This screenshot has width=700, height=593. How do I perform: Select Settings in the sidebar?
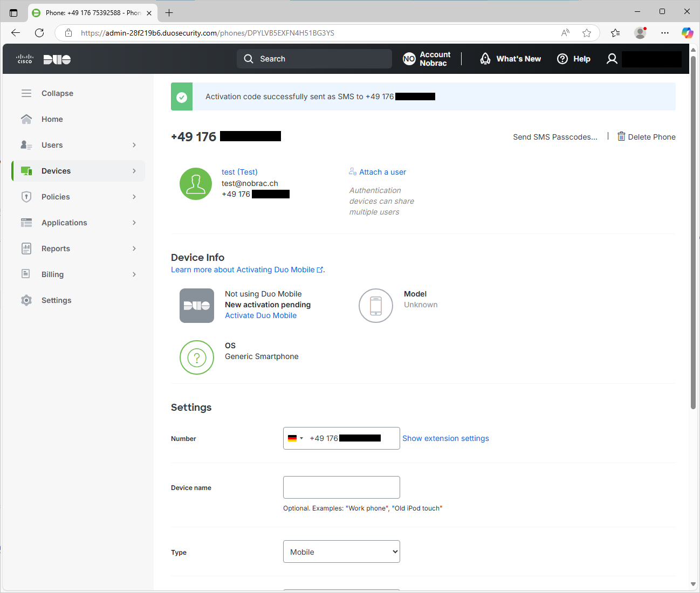pos(56,300)
